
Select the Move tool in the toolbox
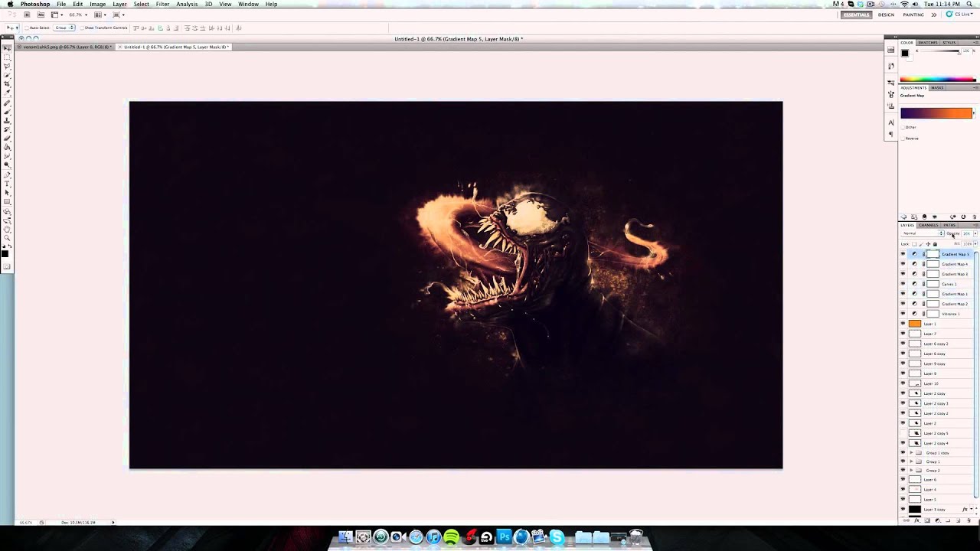point(7,48)
